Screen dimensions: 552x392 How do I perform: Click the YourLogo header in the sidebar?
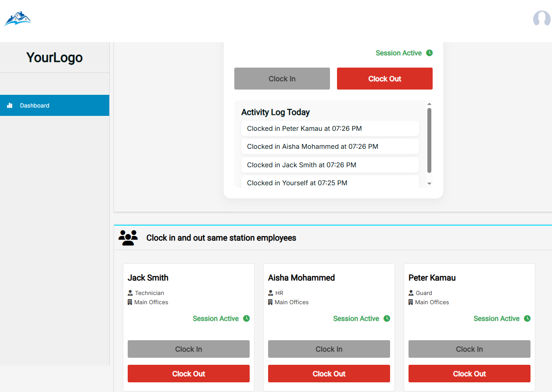54,57
